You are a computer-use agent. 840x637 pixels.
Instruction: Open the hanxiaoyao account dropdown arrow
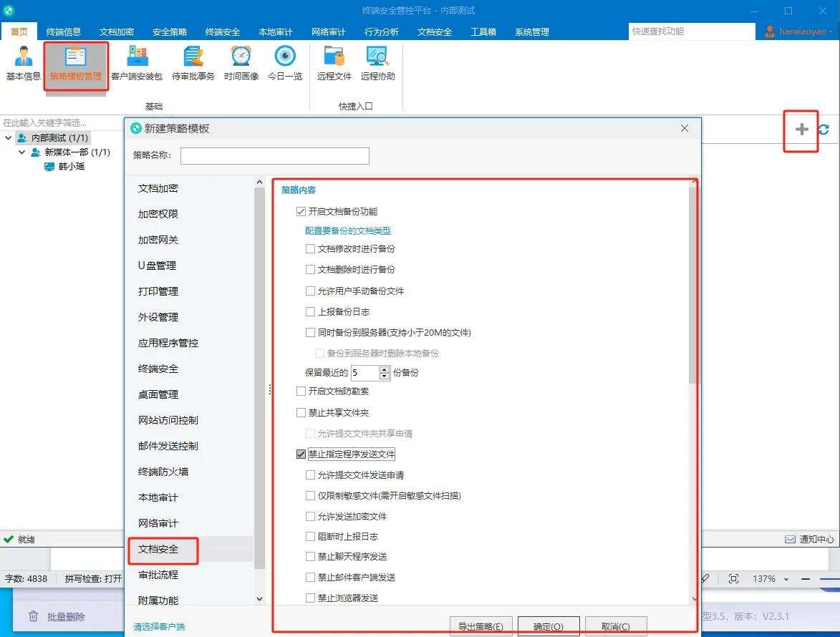click(831, 31)
